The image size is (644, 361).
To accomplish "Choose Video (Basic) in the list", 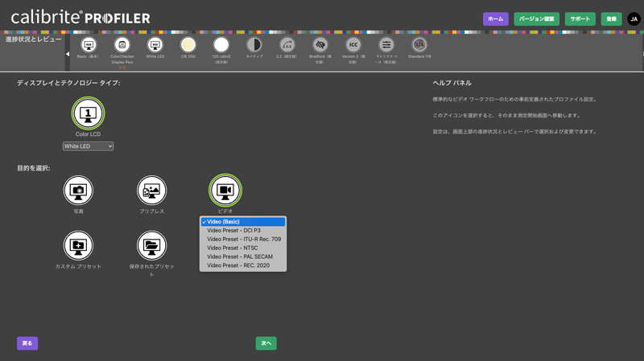I will tap(243, 222).
